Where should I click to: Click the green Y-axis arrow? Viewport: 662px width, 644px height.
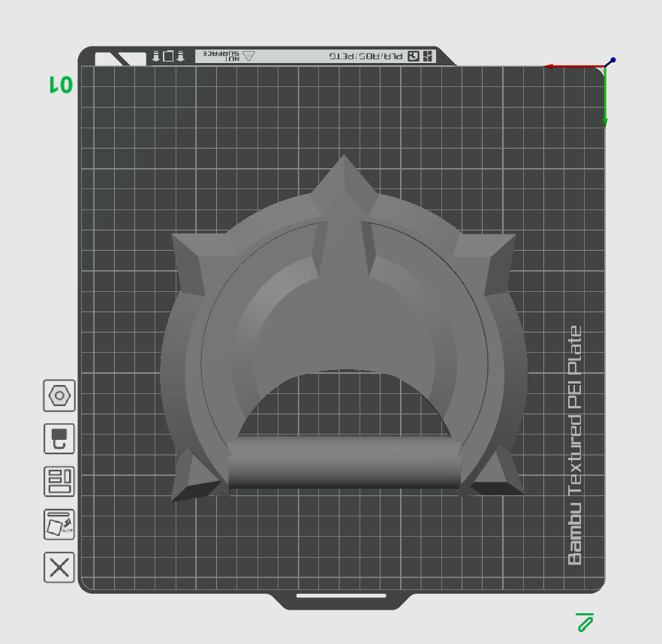pyautogui.click(x=605, y=97)
